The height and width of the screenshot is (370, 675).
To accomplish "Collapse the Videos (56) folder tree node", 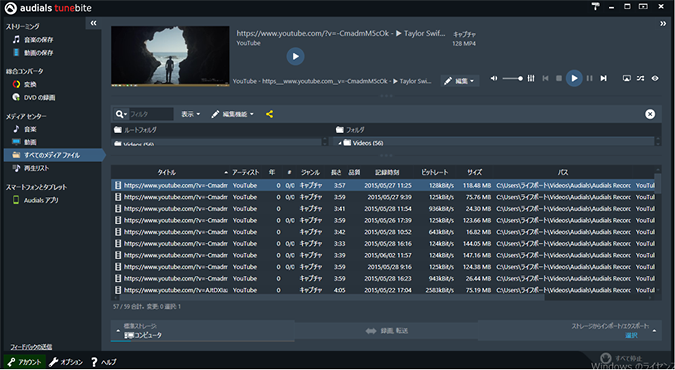I will (340, 143).
